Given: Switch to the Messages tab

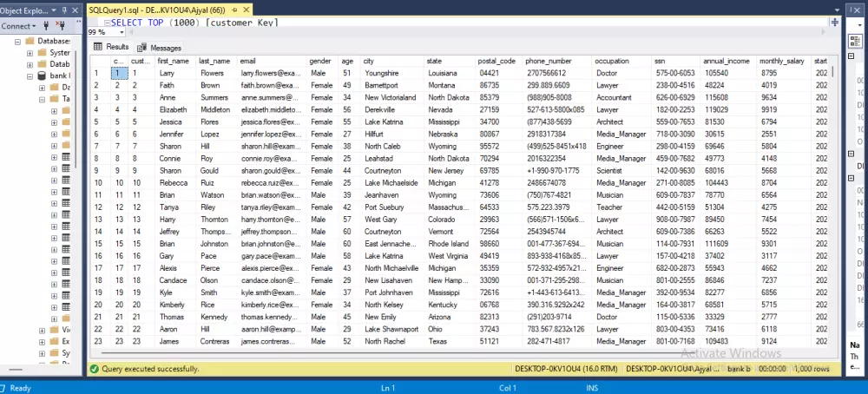Looking at the screenshot, I should coord(160,48).
